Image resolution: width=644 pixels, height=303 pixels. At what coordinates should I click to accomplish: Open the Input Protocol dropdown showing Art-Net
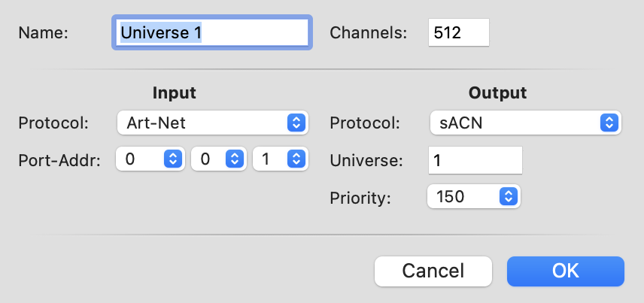(x=212, y=123)
